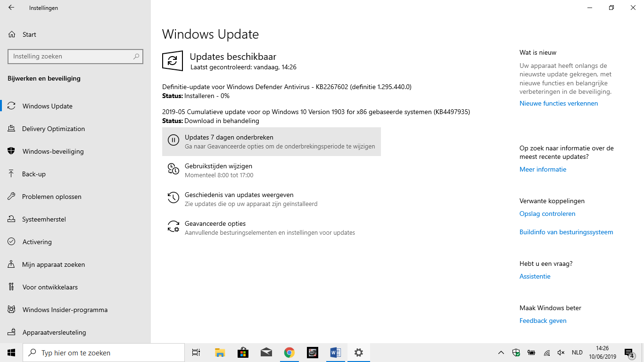Click the KB4497935 cumulative update entry
644x362 pixels.
[316, 116]
